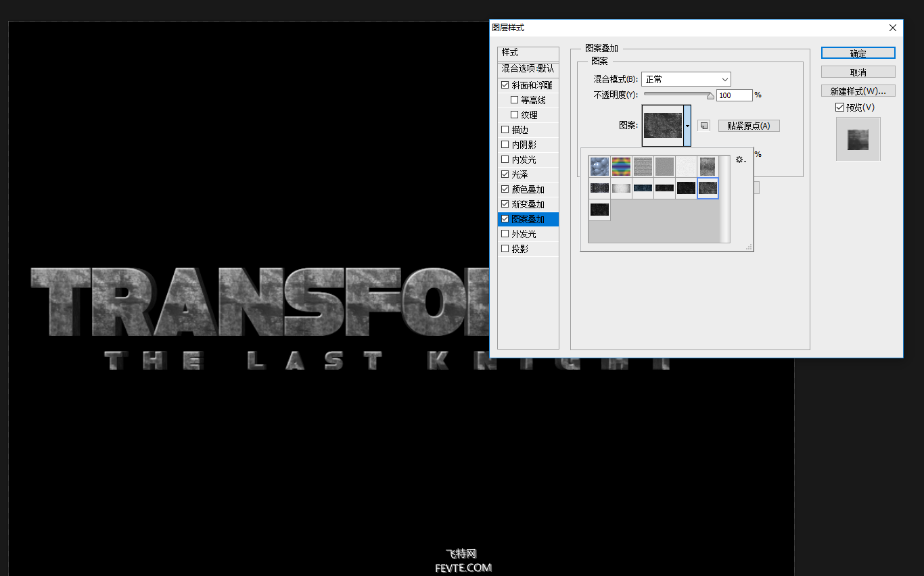Choose the rainbow tie-dye pattern
This screenshot has width=924, height=576.
click(621, 166)
